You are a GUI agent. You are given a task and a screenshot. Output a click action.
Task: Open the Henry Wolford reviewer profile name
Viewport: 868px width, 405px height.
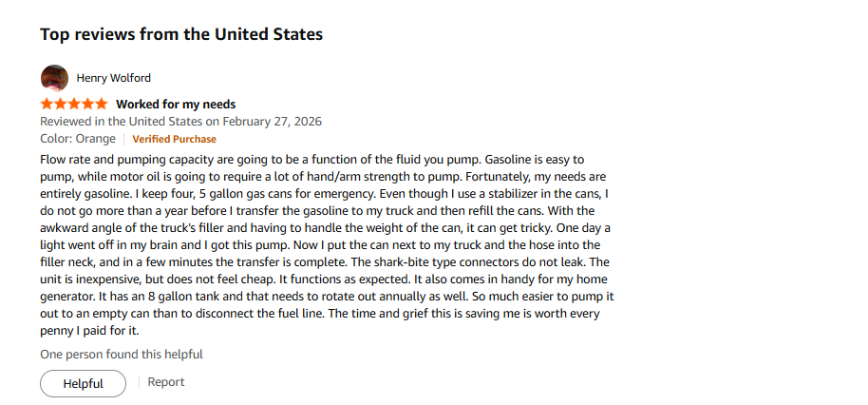pos(113,78)
